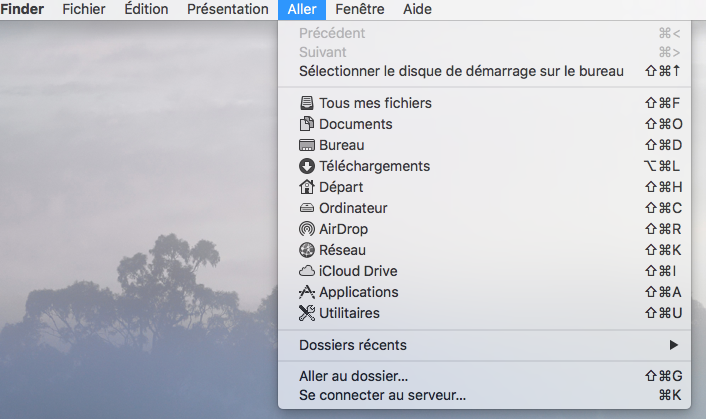Viewport: 706px width, 419px height.
Task: Click the Aide menu bar item
Action: point(418,9)
